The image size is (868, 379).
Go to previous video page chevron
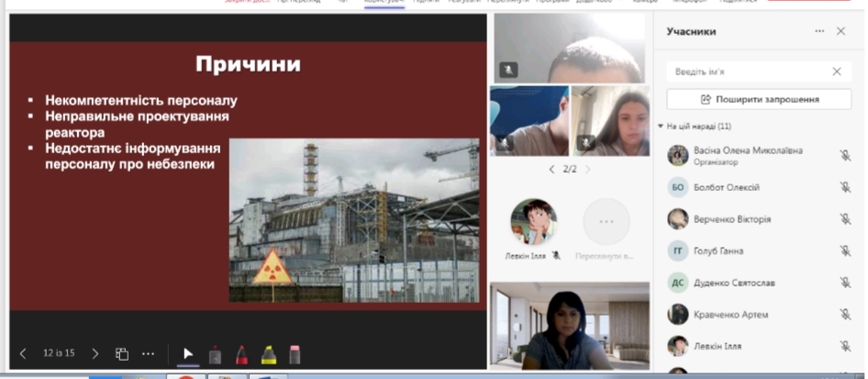[x=551, y=170]
